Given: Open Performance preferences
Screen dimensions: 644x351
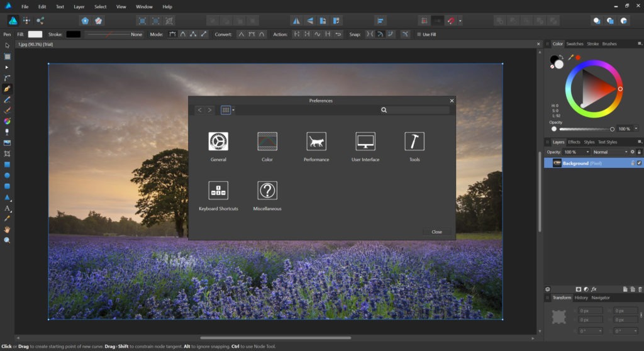Looking at the screenshot, I should (x=316, y=147).
